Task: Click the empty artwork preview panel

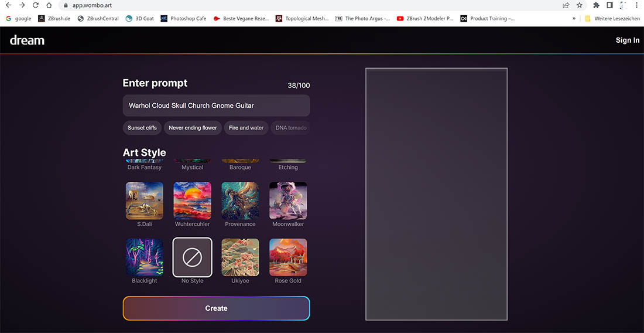Action: (x=436, y=194)
